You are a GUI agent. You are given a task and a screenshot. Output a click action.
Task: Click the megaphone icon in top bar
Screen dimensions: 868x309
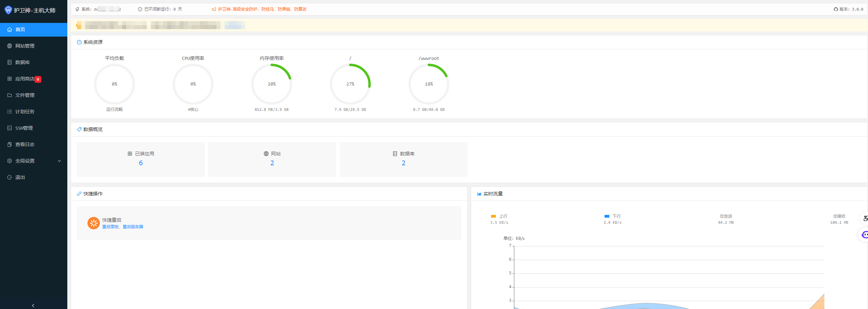tap(214, 9)
